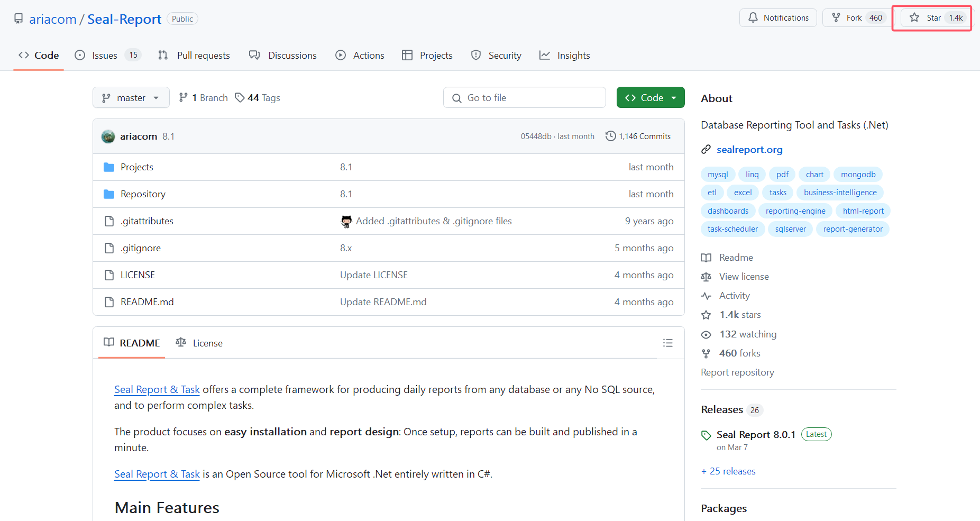
Task: Open the Seal Report 8.0.1 release
Action: point(756,435)
